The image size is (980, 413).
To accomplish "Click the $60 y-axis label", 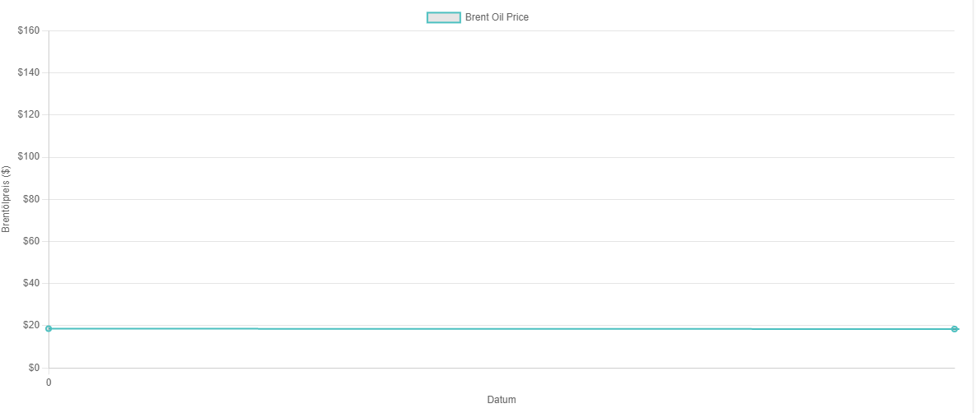I will point(31,241).
